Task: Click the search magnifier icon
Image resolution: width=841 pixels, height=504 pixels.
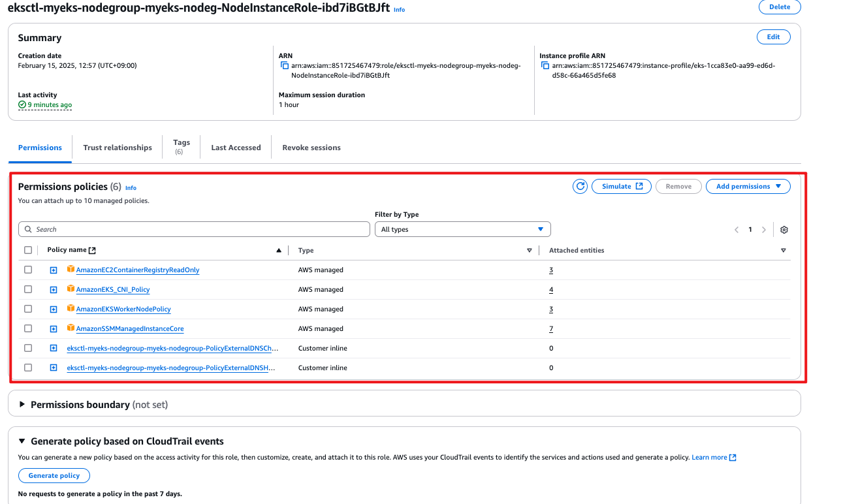Action: click(28, 230)
